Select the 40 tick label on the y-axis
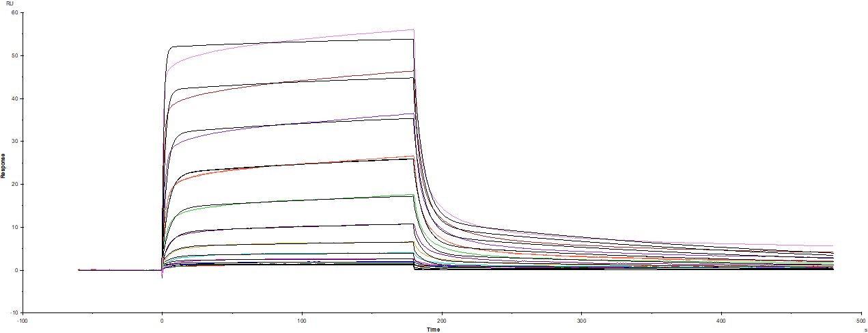This screenshot has width=868, height=333. pyautogui.click(x=14, y=98)
